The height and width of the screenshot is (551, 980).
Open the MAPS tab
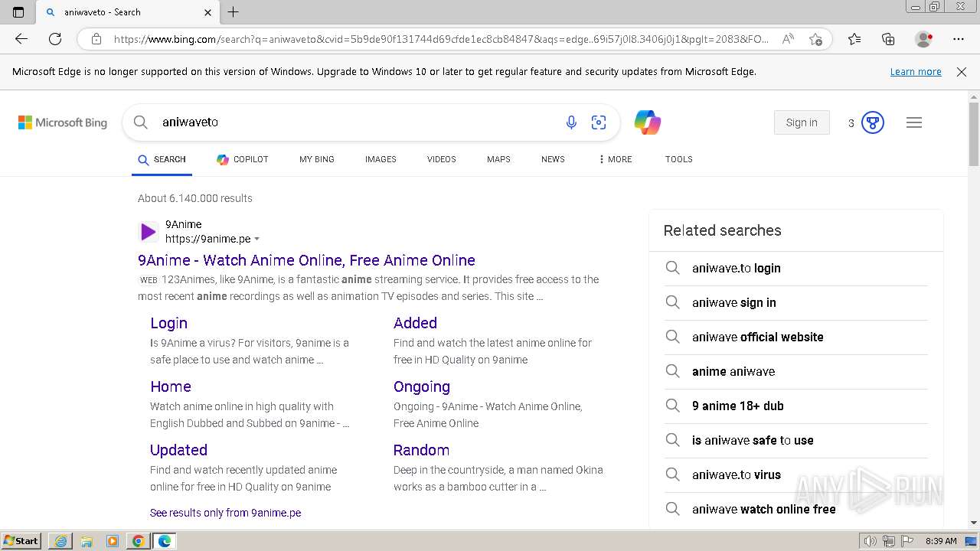[498, 159]
